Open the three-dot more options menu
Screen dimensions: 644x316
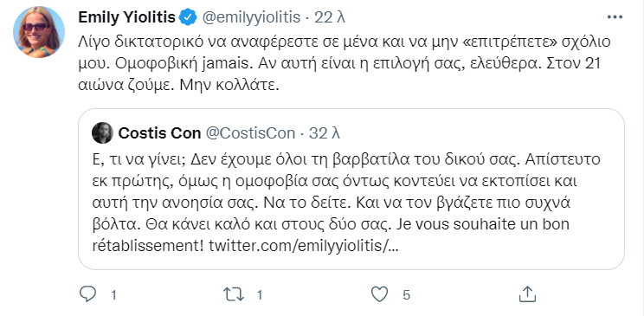coord(615,17)
